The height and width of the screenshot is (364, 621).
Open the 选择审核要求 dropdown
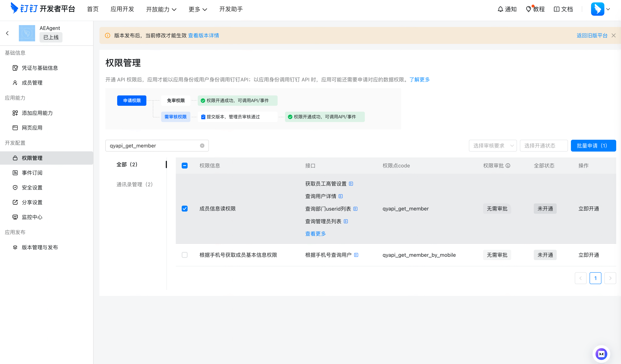[493, 146]
